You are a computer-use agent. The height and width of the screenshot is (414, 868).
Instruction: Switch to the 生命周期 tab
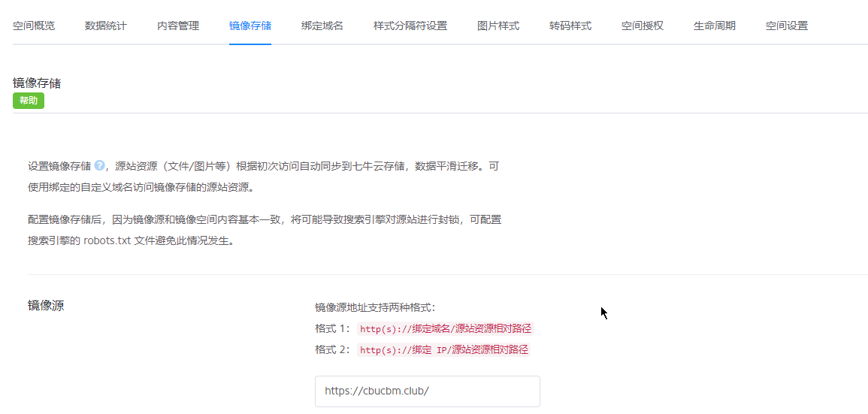pos(715,26)
